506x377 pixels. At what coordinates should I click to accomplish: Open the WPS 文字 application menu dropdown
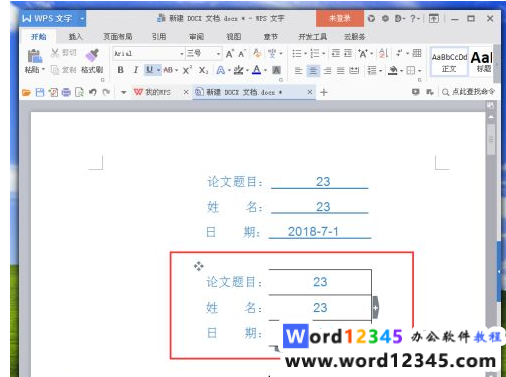(x=82, y=19)
